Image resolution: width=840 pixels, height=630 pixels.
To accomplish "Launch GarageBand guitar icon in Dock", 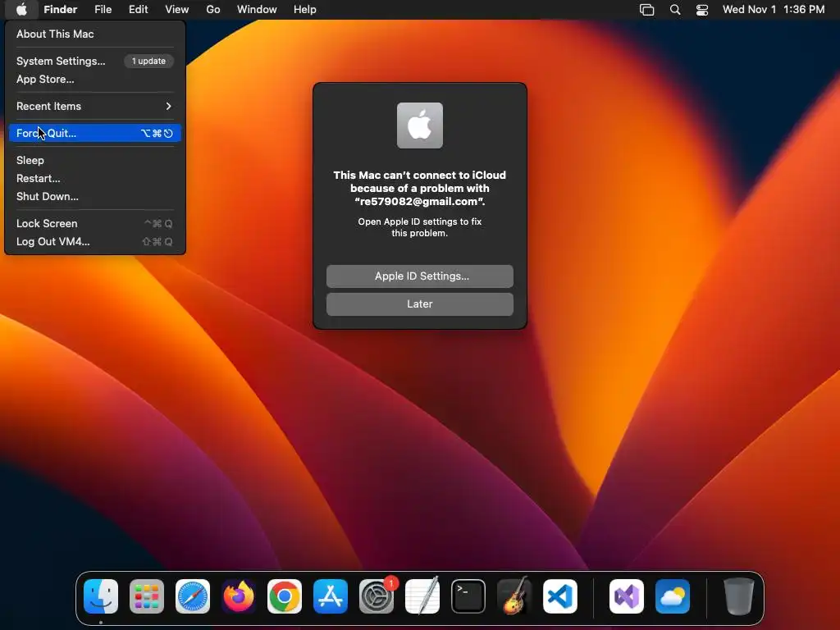I will click(x=514, y=596).
